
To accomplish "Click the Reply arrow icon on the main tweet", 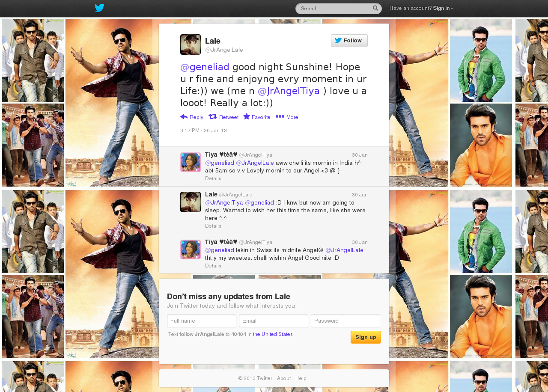I will point(184,116).
